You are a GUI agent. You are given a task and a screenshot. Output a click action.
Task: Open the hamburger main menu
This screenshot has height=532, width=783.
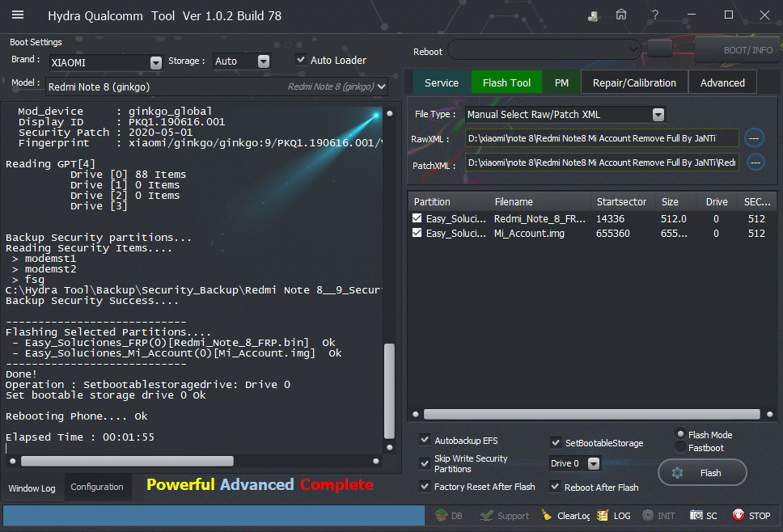pyautogui.click(x=18, y=15)
